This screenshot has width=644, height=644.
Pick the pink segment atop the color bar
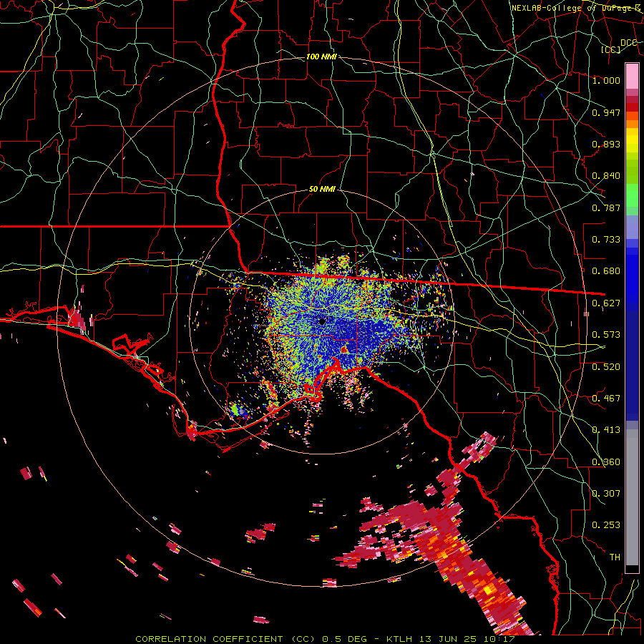click(632, 76)
